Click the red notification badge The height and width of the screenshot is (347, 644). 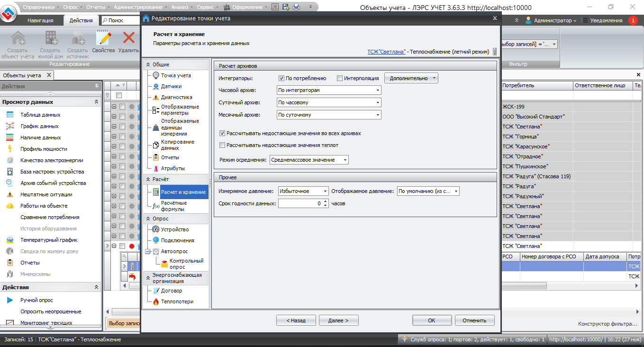(633, 20)
